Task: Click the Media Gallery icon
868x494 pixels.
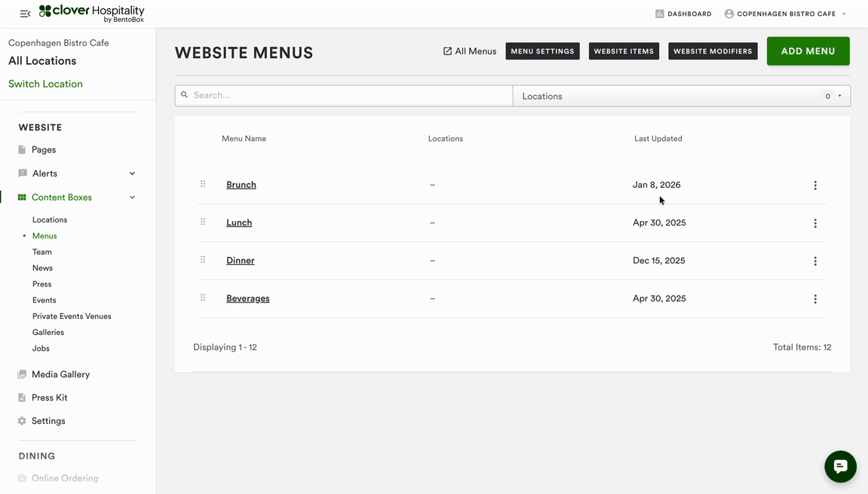Action: 22,374
